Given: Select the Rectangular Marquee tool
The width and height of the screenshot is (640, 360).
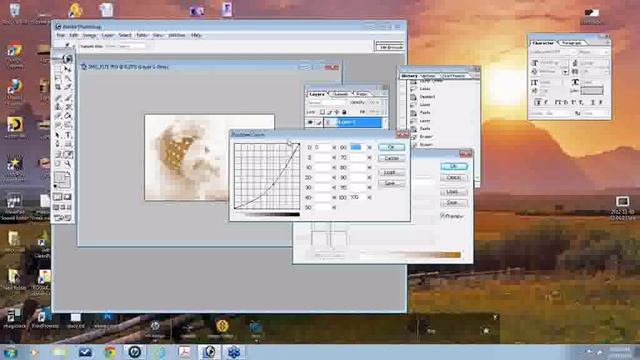Looking at the screenshot, I should click(58, 69).
